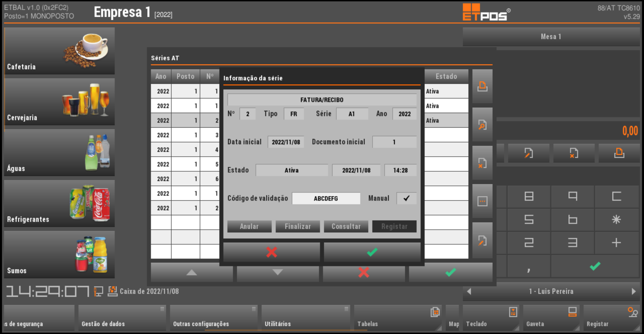Open the Sumos product category
This screenshot has width=644, height=334.
pyautogui.click(x=59, y=254)
